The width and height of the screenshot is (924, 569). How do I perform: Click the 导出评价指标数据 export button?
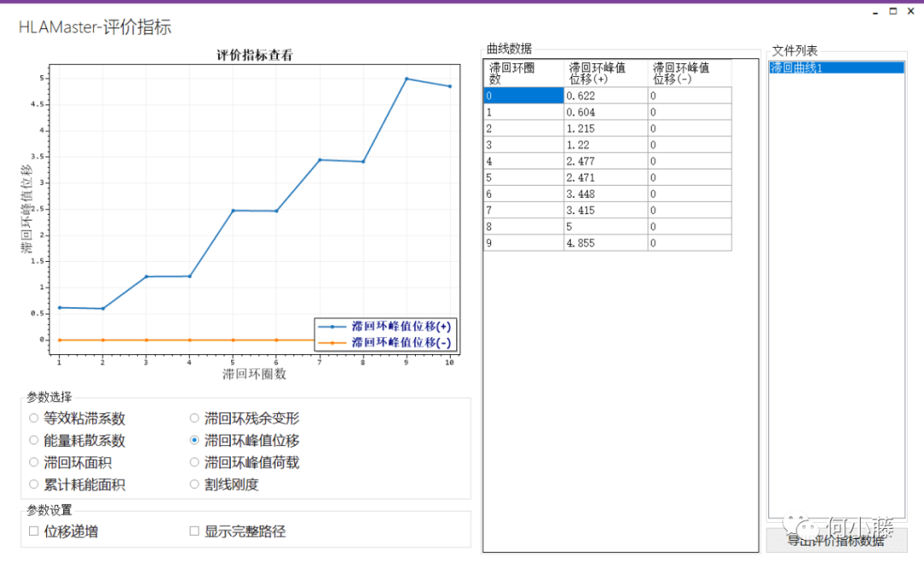835,541
